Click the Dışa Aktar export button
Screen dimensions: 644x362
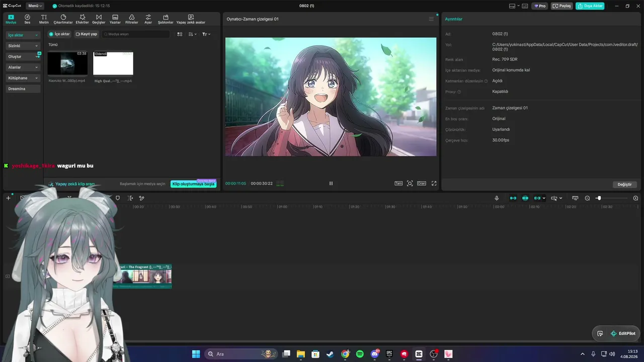point(590,6)
